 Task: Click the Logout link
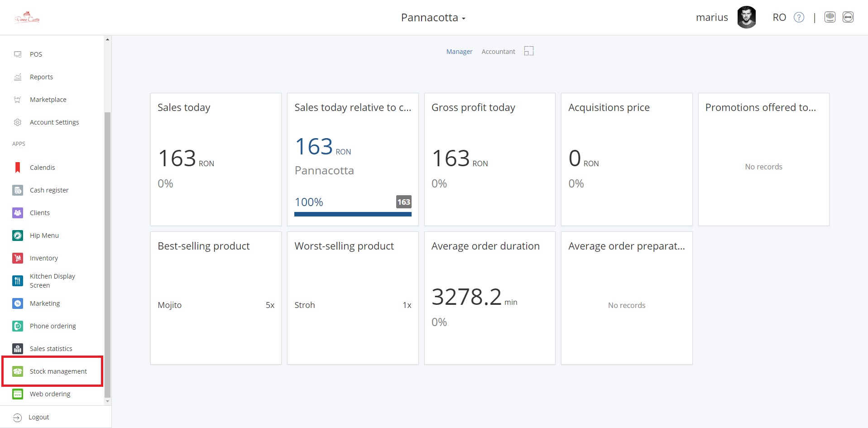38,417
